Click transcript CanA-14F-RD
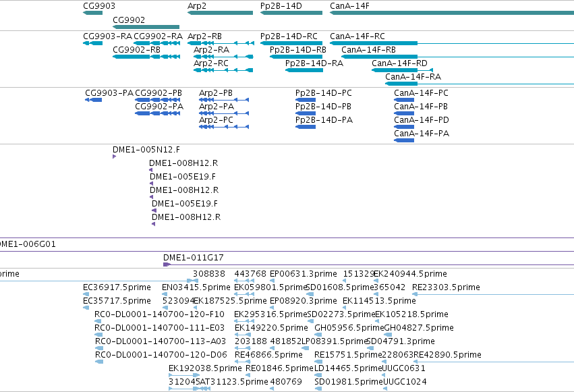This screenshot has width=574, height=392. pos(402,70)
